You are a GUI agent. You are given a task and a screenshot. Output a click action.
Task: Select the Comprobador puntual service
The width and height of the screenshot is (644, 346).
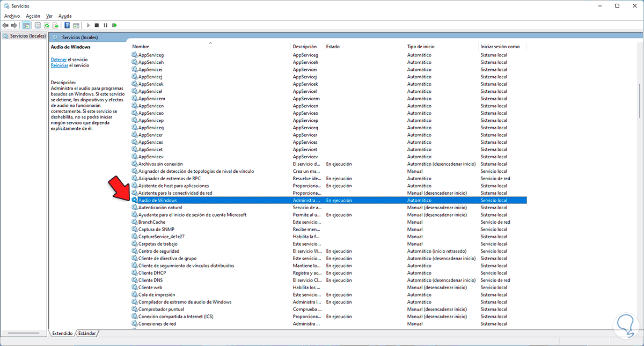coord(161,309)
